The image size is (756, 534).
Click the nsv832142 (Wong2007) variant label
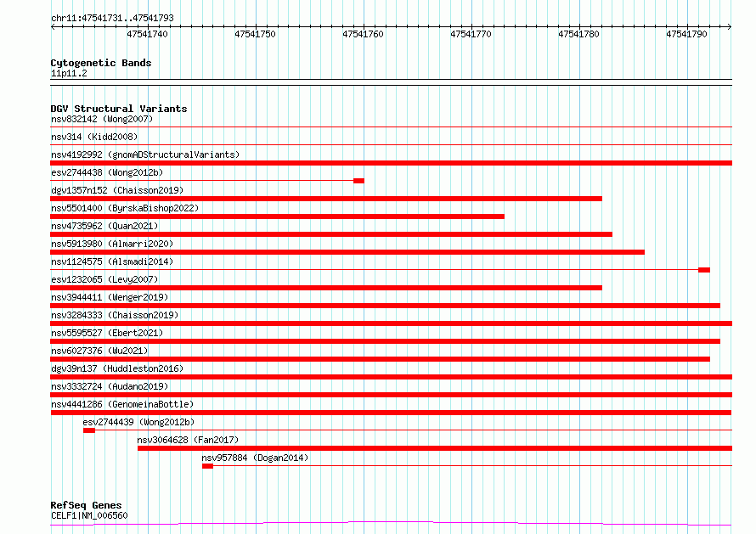[x=102, y=119]
